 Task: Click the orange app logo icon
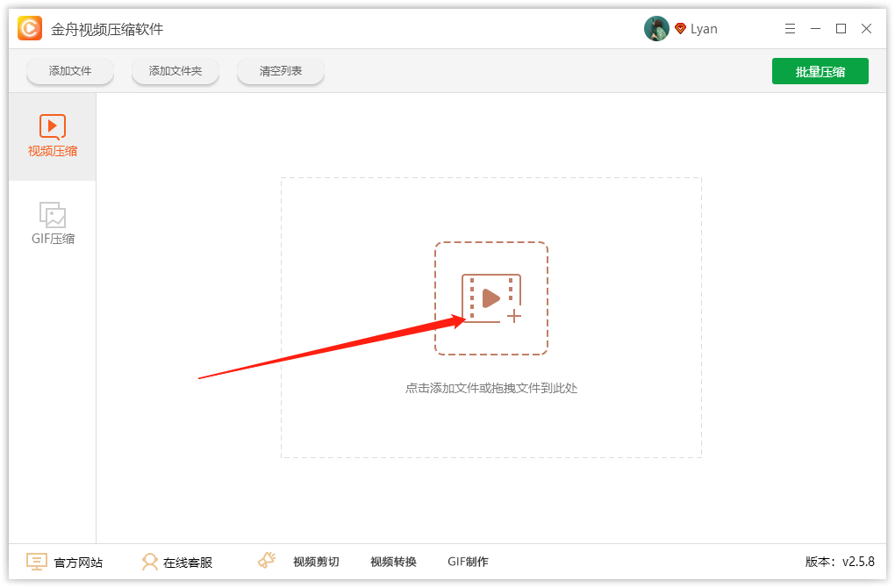(30, 28)
